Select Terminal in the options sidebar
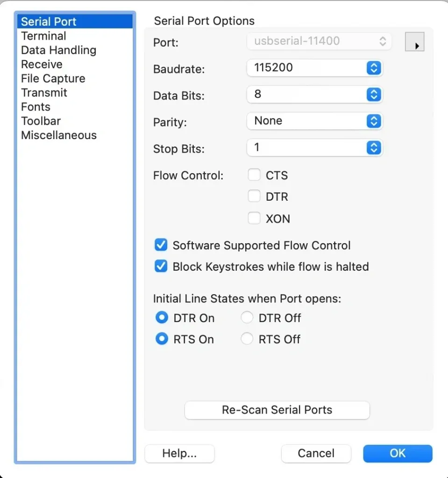This screenshot has width=448, height=478. tap(43, 36)
